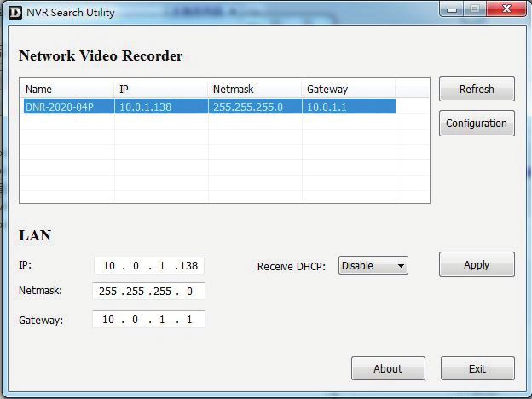Viewport: 532px width, 399px height.
Task: Open the About dialog
Action: [x=388, y=368]
